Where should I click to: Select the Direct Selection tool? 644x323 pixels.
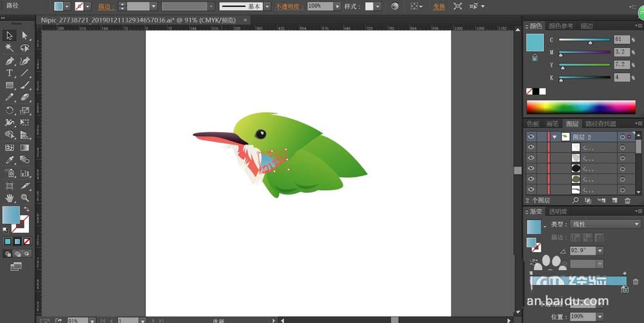click(x=24, y=35)
